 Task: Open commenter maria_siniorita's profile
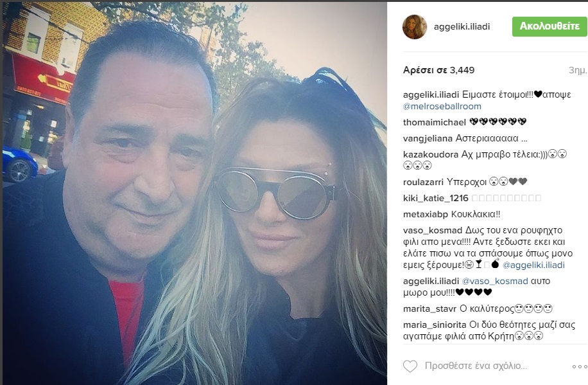click(x=435, y=325)
